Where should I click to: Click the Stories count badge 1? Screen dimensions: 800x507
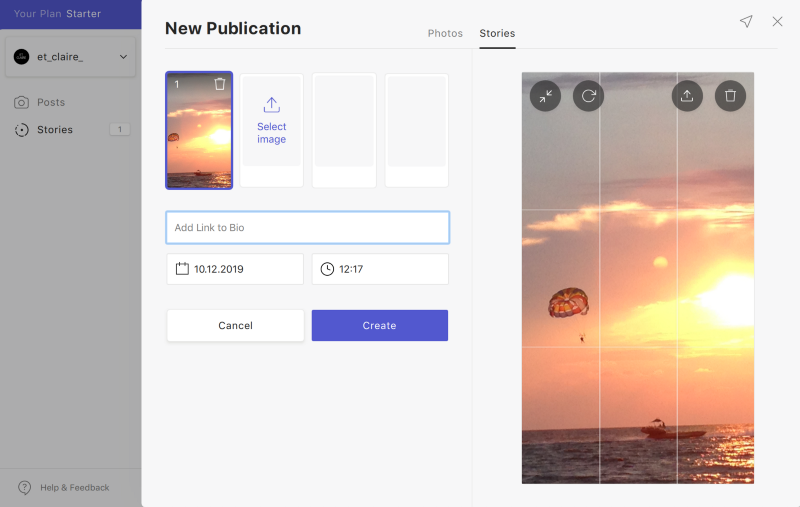coord(120,130)
